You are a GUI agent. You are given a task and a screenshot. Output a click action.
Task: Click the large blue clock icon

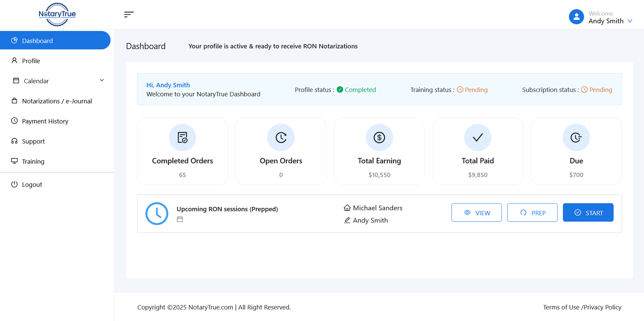[x=157, y=213]
